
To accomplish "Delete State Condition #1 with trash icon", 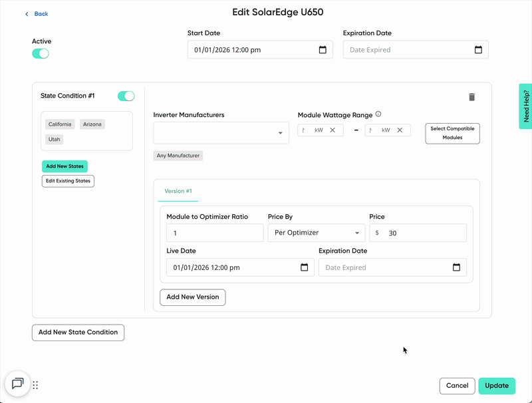I will point(471,97).
